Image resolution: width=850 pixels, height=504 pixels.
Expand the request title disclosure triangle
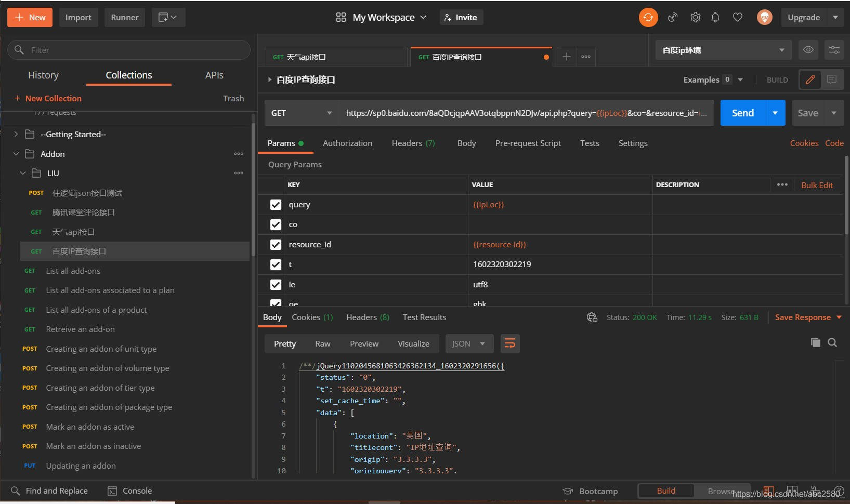tap(269, 79)
